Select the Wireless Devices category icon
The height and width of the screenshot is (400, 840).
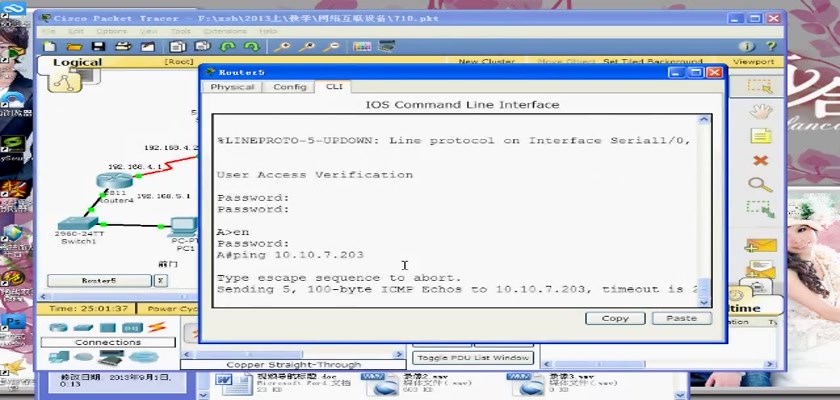[132, 327]
